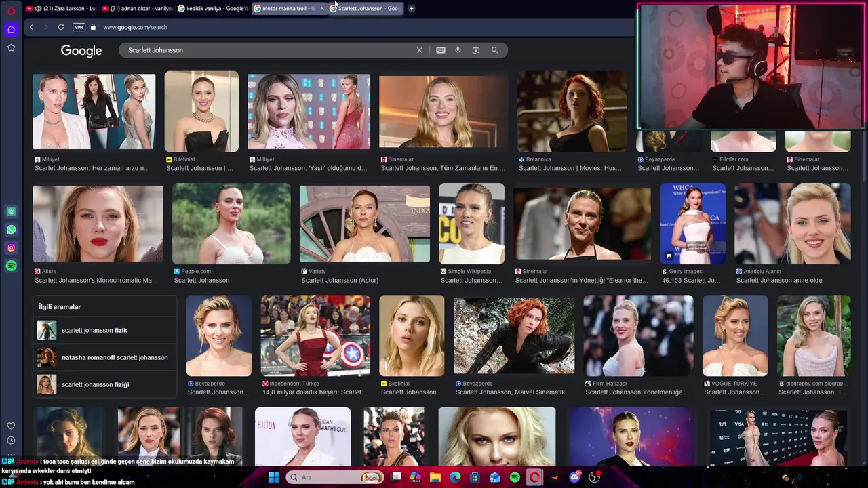Open related search 'scarlett johansson fizik'
The image size is (868, 488).
(x=105, y=330)
